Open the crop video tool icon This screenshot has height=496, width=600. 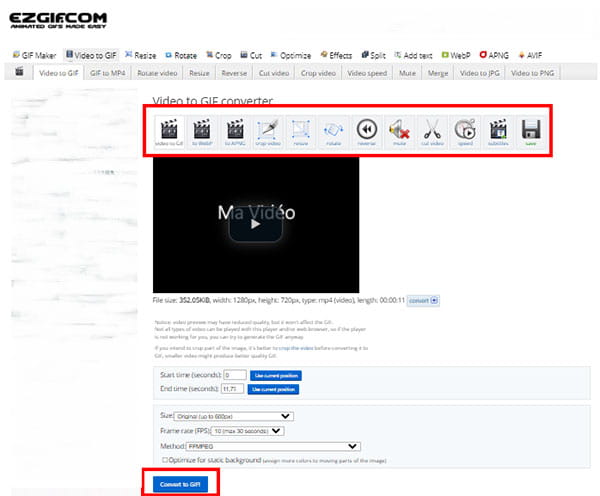267,132
